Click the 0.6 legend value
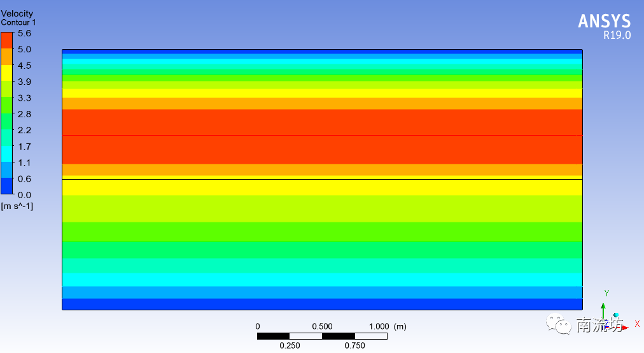Viewport: 644px width, 353px height. click(24, 179)
